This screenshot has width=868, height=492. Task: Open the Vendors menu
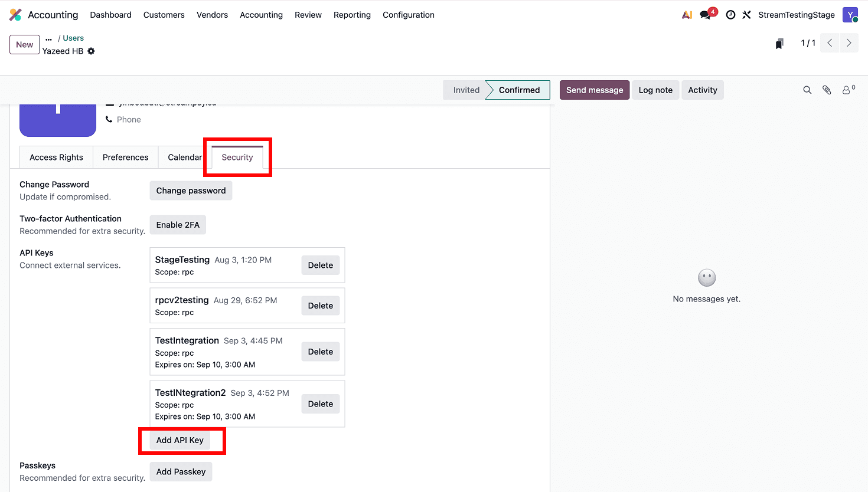point(212,15)
